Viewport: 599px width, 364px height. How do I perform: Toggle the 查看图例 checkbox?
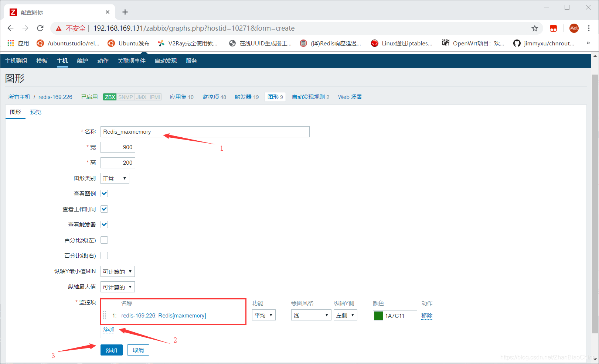point(104,193)
